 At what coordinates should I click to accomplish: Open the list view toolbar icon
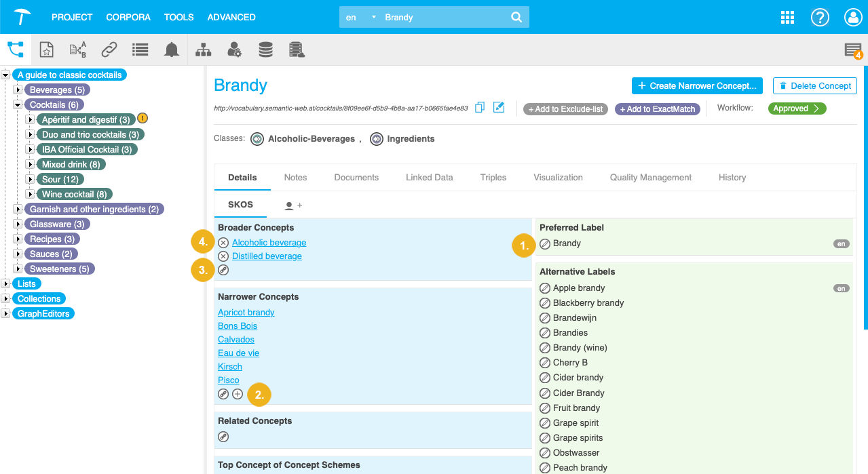point(140,50)
